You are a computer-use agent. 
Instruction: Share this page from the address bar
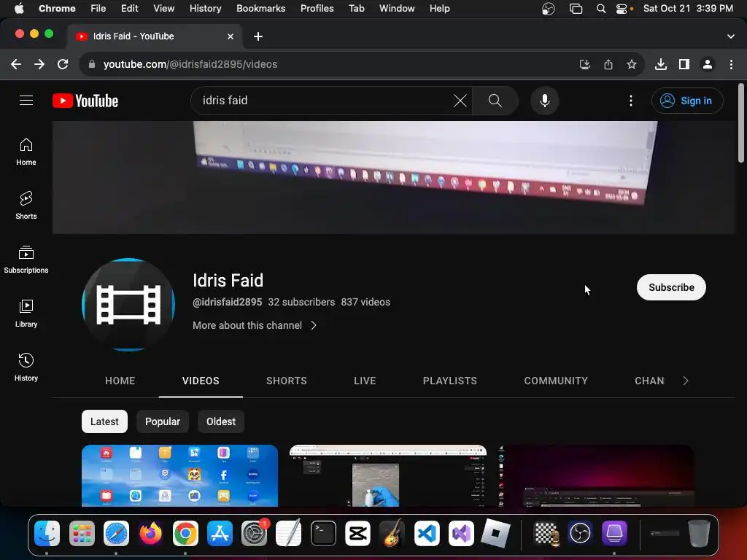coord(608,64)
